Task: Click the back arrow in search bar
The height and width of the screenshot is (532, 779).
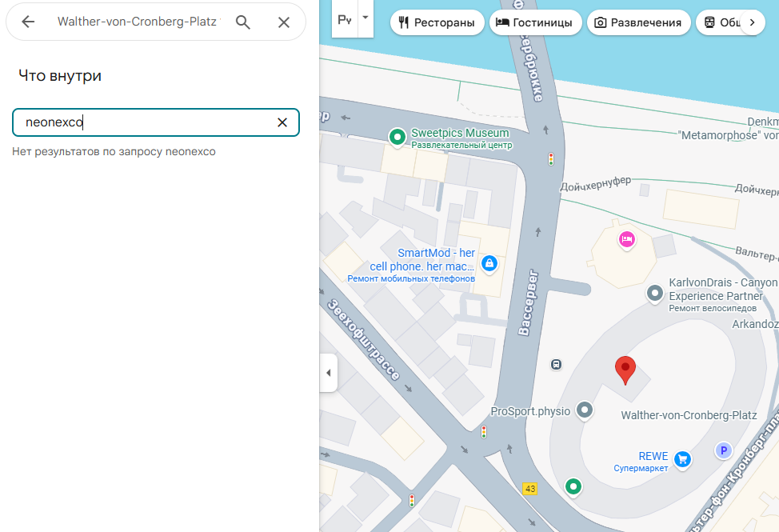Action: click(x=28, y=22)
